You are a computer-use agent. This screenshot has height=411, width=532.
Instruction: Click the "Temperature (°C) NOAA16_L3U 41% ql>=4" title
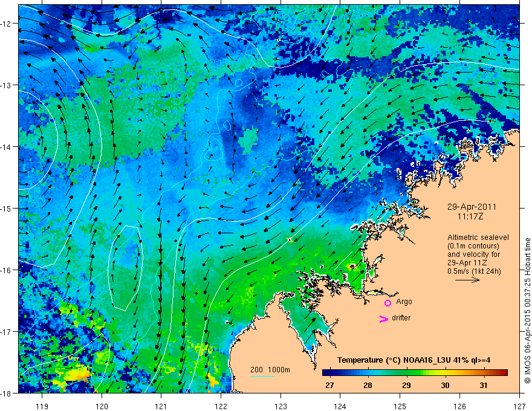pyautogui.click(x=414, y=360)
